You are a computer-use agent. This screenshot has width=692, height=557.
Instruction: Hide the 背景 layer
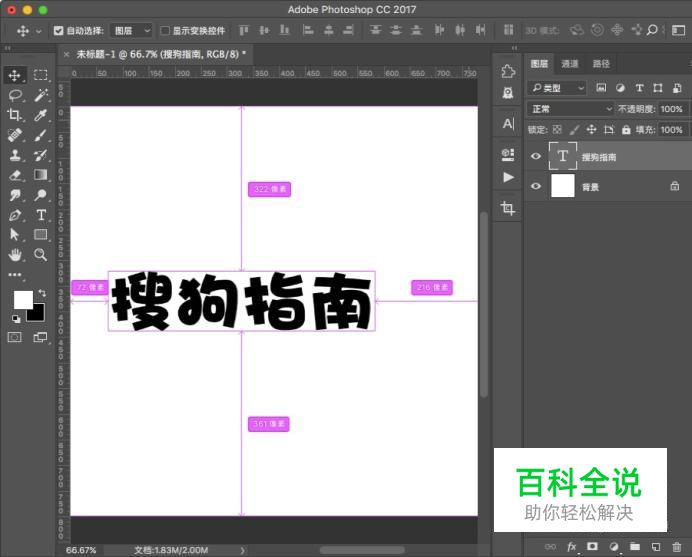pos(536,186)
